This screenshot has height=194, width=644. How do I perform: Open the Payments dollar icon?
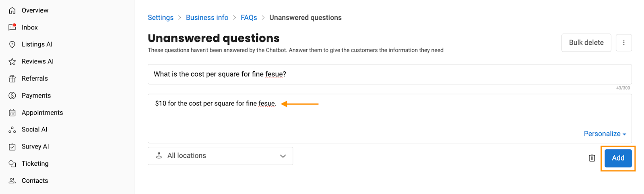pos(12,96)
